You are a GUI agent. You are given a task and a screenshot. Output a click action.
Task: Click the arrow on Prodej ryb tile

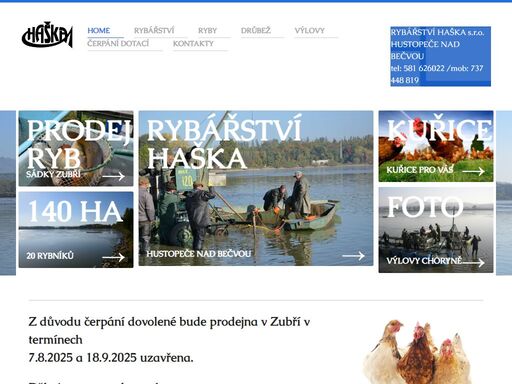[x=113, y=176]
